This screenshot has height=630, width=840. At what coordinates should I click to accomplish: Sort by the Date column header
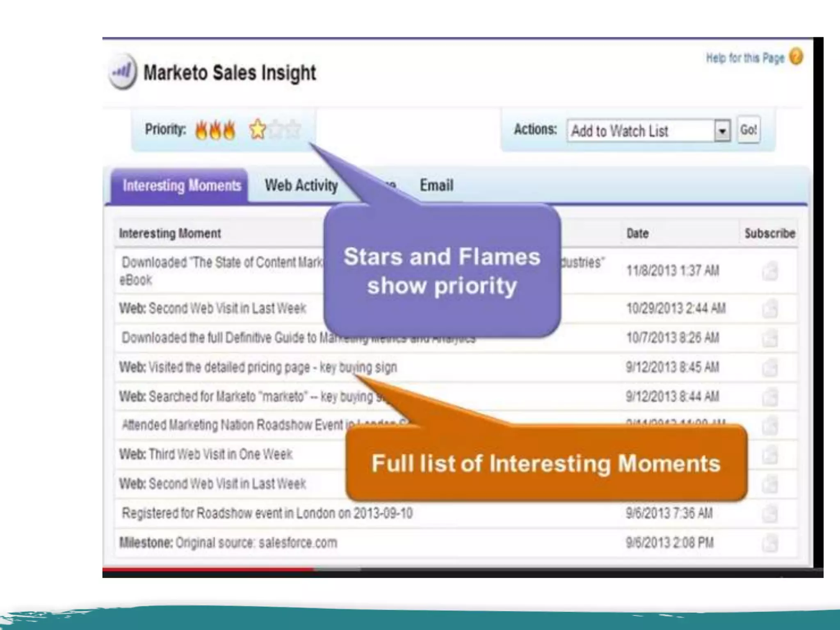(637, 233)
